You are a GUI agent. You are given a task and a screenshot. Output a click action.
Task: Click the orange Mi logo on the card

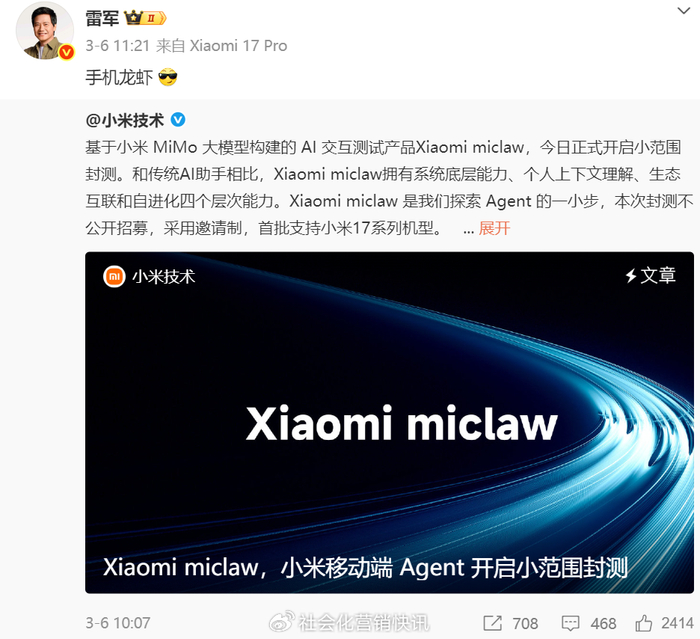coord(114,277)
